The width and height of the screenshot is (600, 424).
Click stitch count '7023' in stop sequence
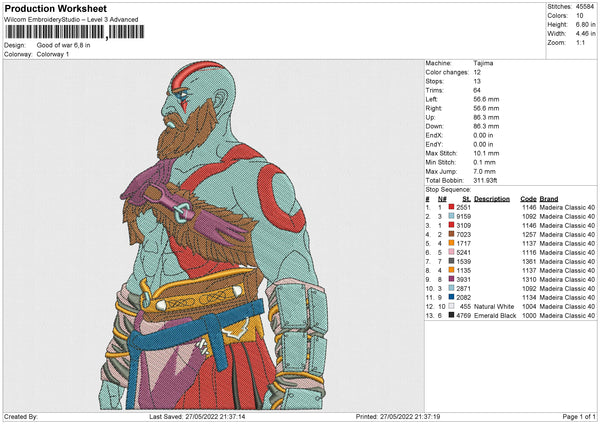pos(463,235)
